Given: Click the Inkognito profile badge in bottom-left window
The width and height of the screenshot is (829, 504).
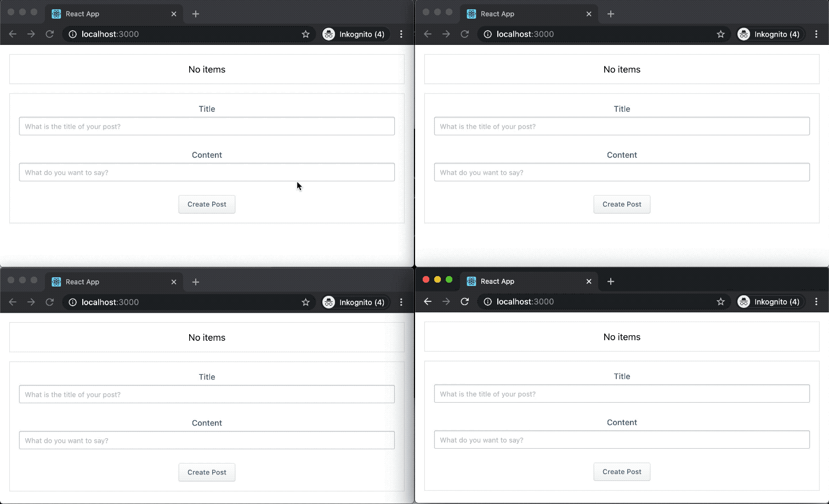Looking at the screenshot, I should [x=354, y=302].
